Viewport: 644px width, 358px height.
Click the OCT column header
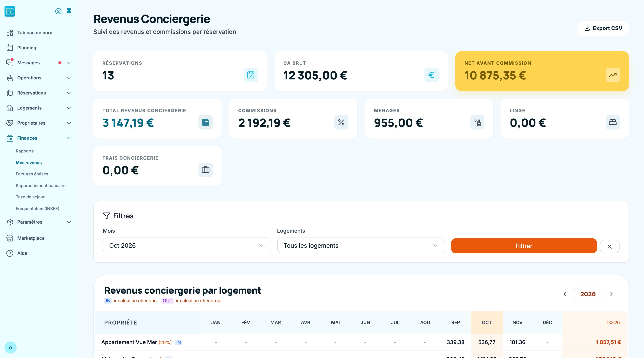coord(487,323)
